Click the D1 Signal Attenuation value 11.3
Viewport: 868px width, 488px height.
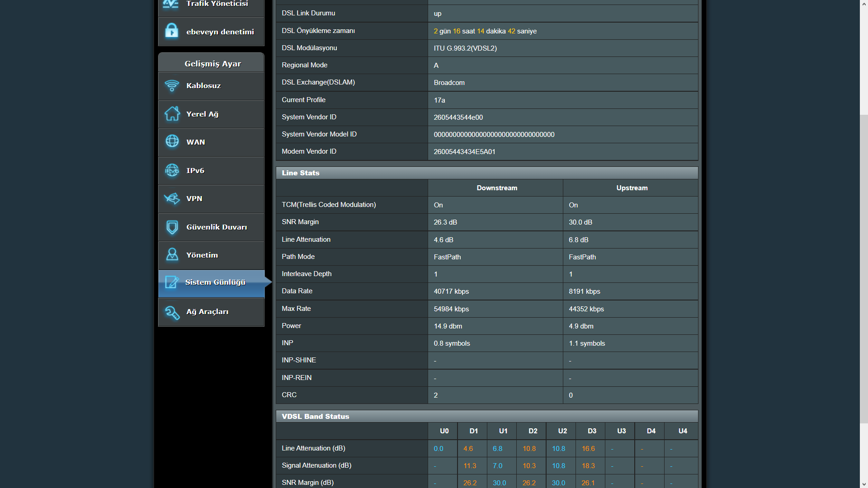469,466
